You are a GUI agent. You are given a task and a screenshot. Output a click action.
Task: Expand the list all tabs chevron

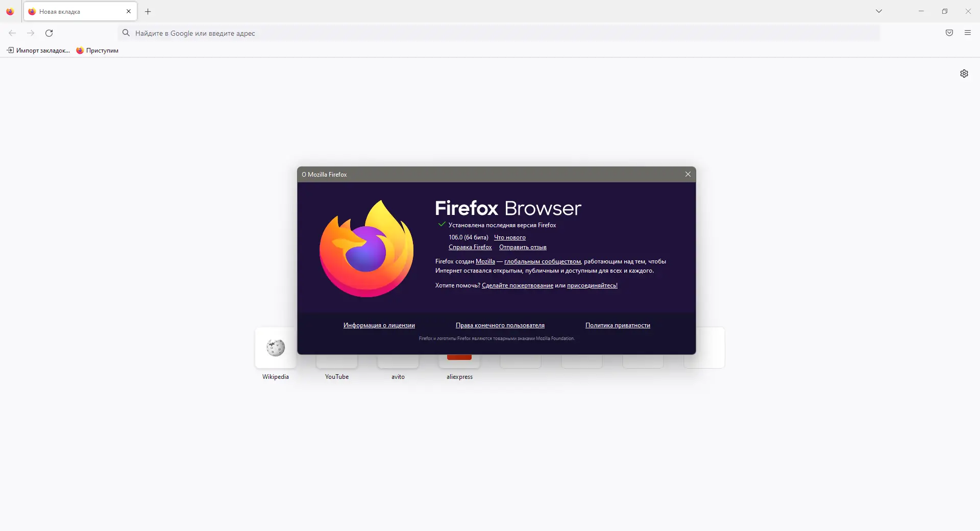[879, 11]
